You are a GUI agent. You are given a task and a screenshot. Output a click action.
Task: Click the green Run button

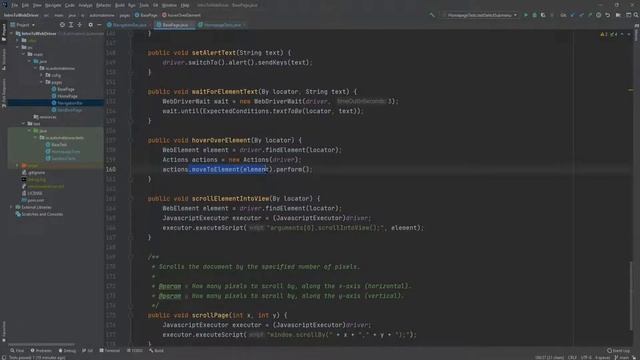coord(526,15)
